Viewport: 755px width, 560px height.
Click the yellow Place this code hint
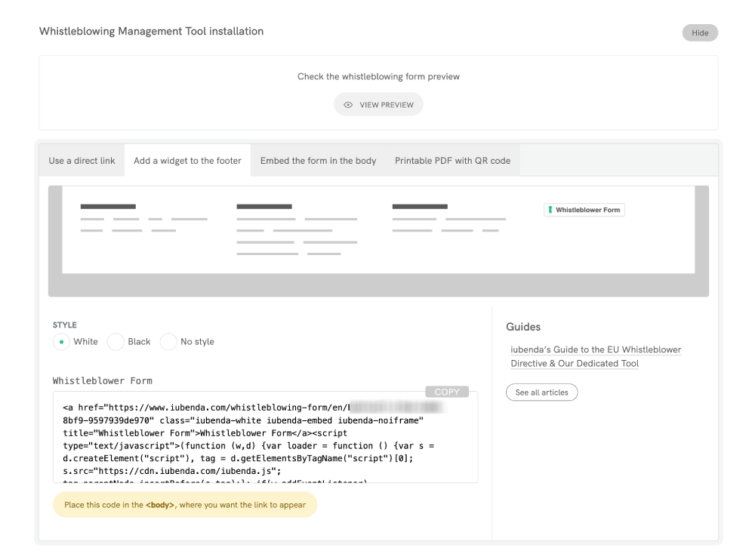[x=185, y=505]
